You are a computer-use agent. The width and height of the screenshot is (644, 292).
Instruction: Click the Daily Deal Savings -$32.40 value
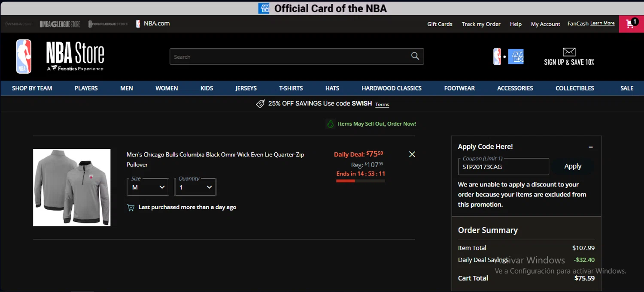pos(584,260)
